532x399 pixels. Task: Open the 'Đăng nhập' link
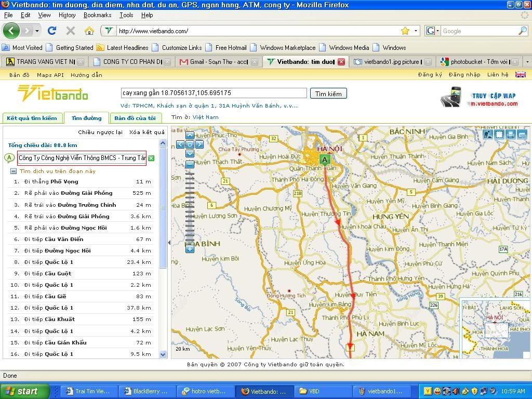(464, 74)
